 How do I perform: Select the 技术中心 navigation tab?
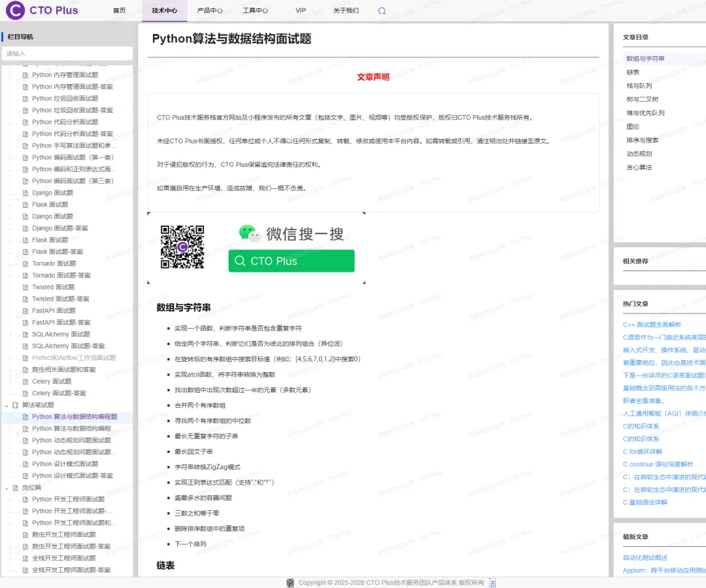click(164, 10)
